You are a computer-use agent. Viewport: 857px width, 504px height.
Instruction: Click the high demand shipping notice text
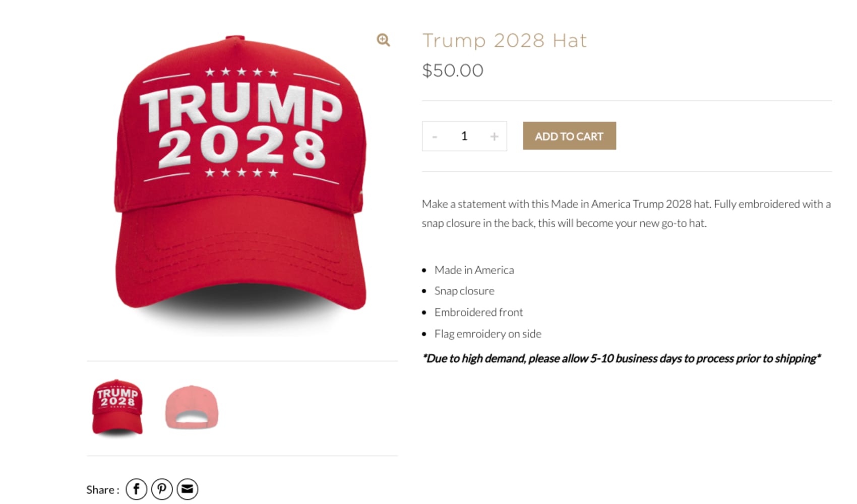click(622, 358)
